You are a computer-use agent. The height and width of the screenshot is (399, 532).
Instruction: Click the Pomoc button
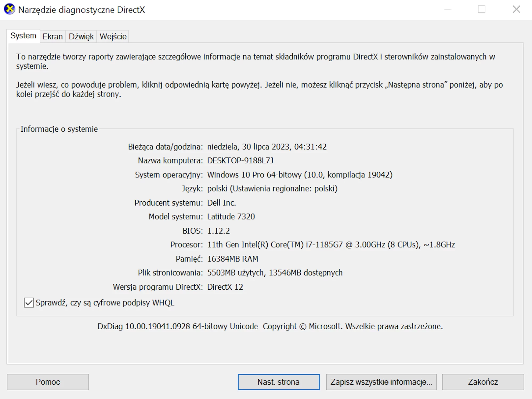48,382
